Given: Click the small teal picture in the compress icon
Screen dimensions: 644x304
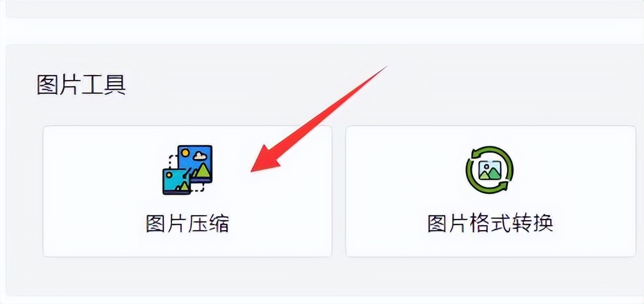Looking at the screenshot, I should pyautogui.click(x=176, y=181).
